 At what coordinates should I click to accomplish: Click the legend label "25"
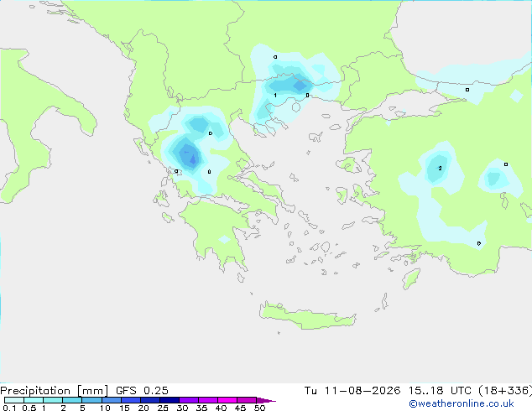[163, 408]
